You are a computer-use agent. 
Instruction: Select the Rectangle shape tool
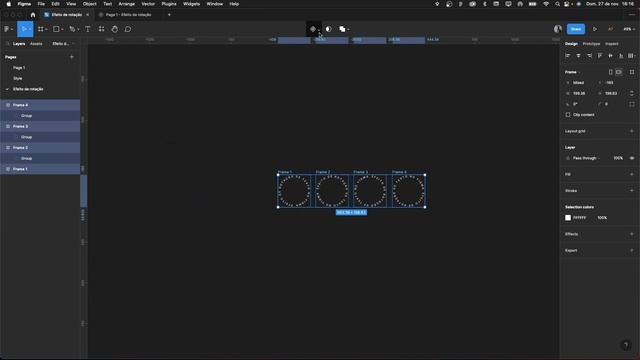[56, 29]
